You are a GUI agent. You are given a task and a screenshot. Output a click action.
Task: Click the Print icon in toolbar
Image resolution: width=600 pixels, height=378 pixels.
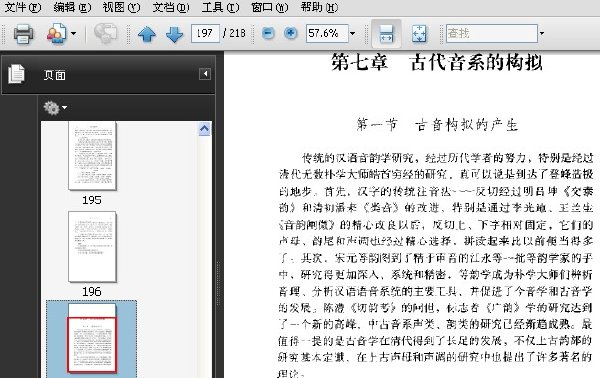[x=23, y=34]
